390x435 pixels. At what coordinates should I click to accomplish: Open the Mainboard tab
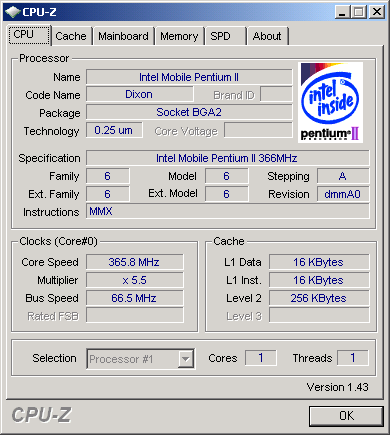[x=123, y=36]
